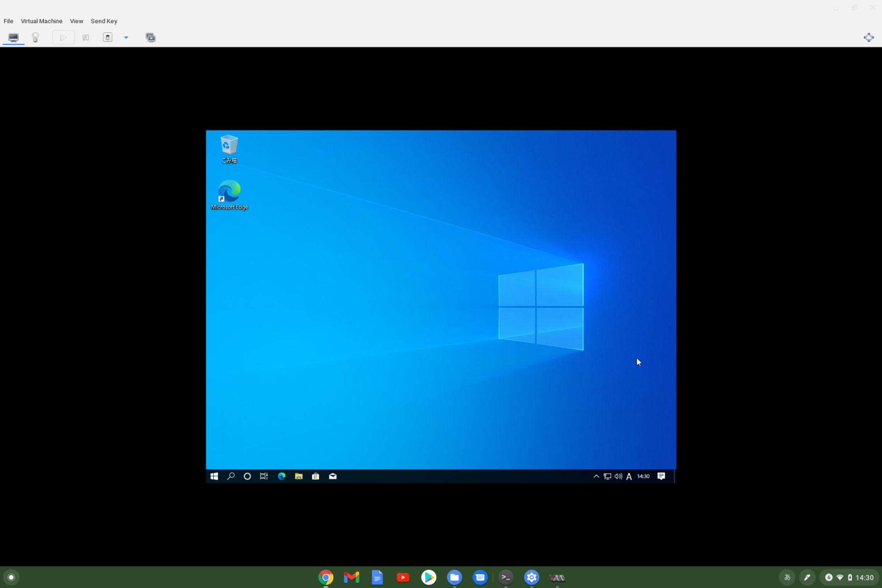
Task: Switch to Virtual Machine Manager shelf icon
Action: 557,577
